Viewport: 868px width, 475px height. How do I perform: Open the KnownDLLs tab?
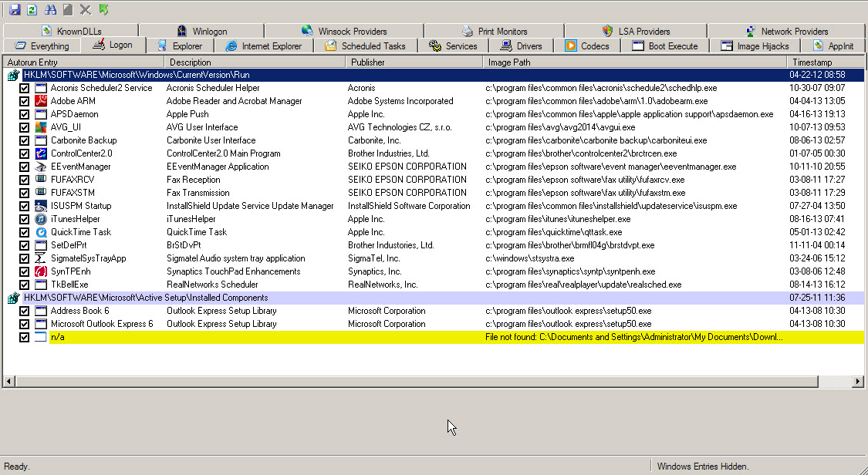coord(71,31)
